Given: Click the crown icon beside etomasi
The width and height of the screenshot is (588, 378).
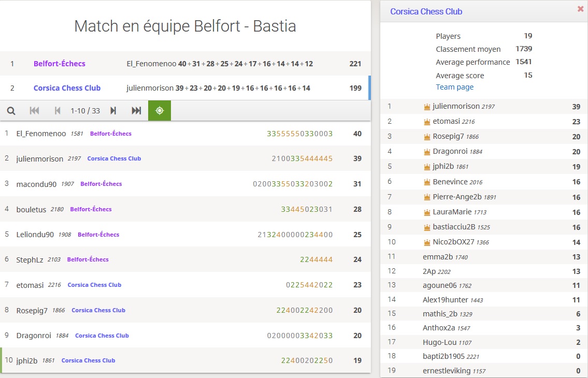Looking at the screenshot, I should (427, 122).
